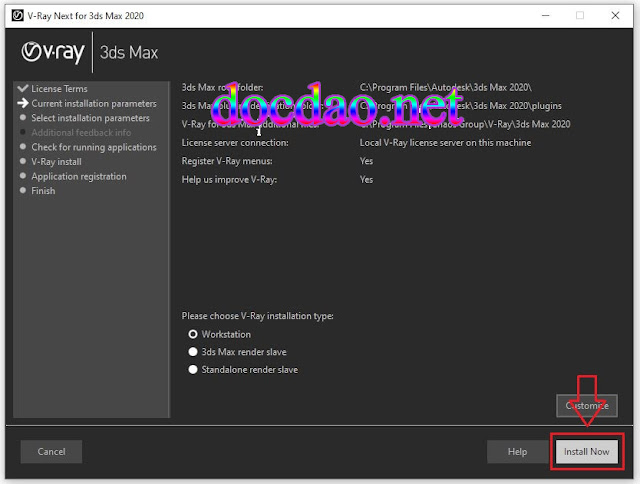Click 'License server connection:' label
640x484 pixels.
pyautogui.click(x=235, y=142)
